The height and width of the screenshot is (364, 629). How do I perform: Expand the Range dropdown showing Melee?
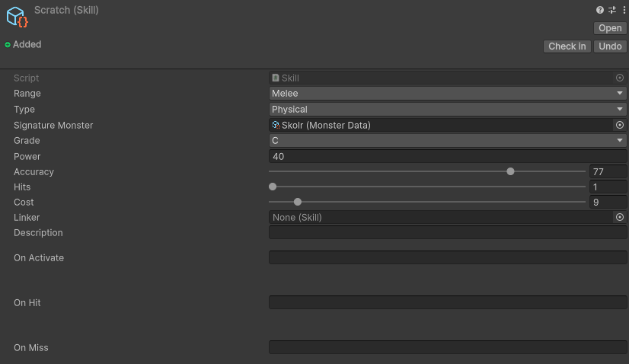pos(448,94)
